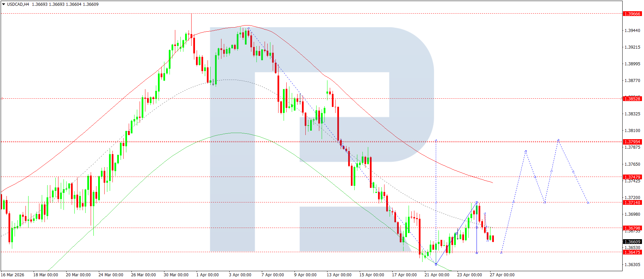Image resolution: width=644 pixels, height=279 pixels.
Task: Select the red 1.39666 price level label
Action: coord(632,14)
